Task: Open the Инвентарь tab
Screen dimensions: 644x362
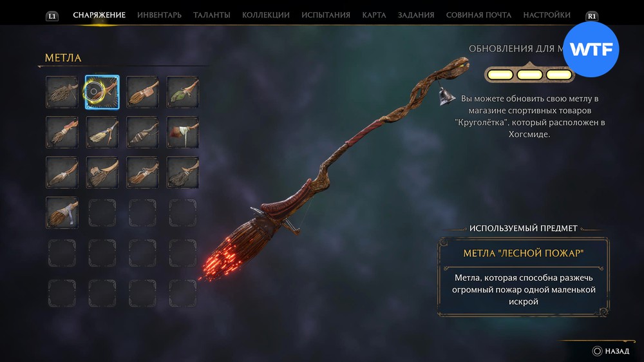Action: point(159,15)
